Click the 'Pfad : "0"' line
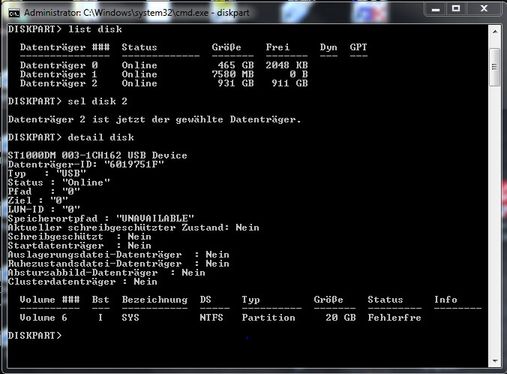This screenshot has height=374, width=507. [44, 191]
